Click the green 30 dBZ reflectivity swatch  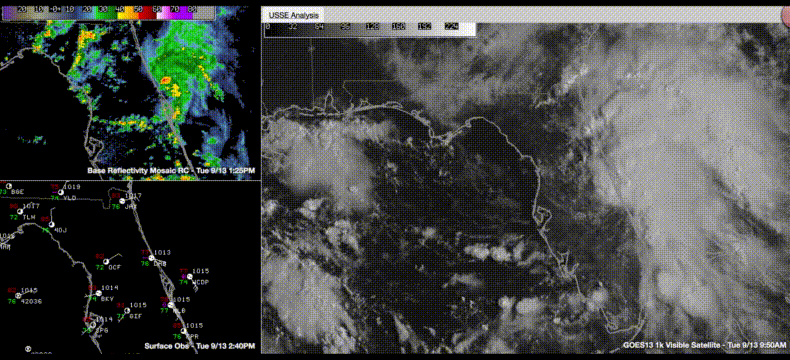click(x=105, y=13)
